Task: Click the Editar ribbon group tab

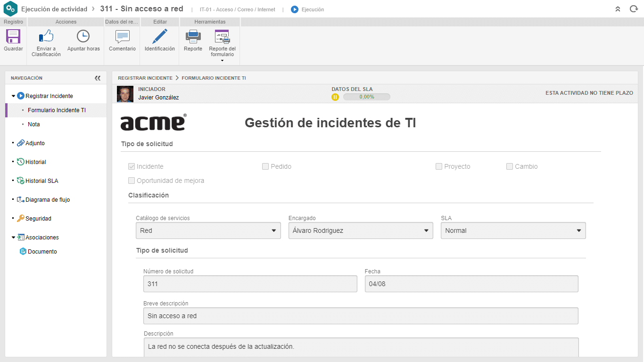Action: pyautogui.click(x=160, y=22)
